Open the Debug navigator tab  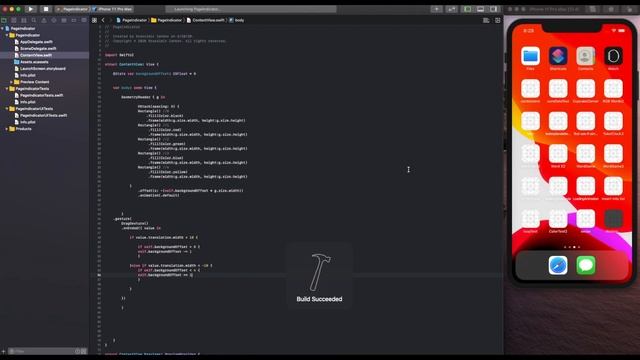64,20
